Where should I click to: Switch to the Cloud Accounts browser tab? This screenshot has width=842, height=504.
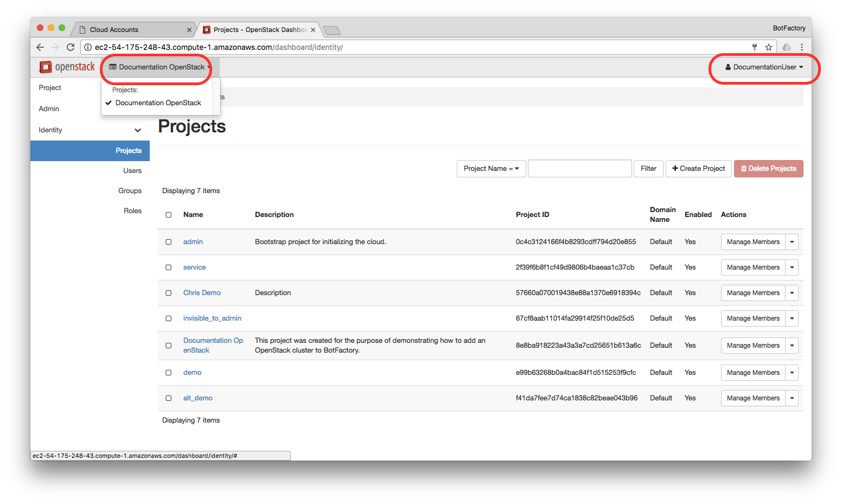point(133,30)
